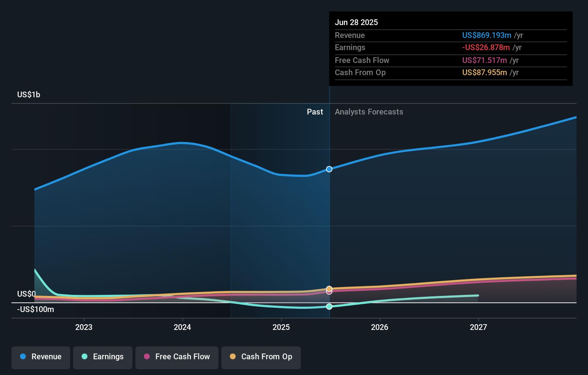The image size is (588, 375).
Task: Click the teal Earnings data point marker
Action: click(329, 306)
